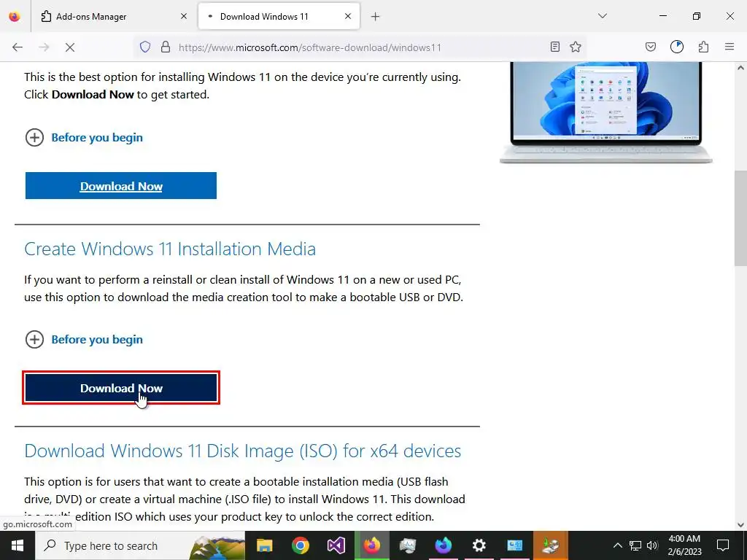Stop loading the page

(70, 47)
